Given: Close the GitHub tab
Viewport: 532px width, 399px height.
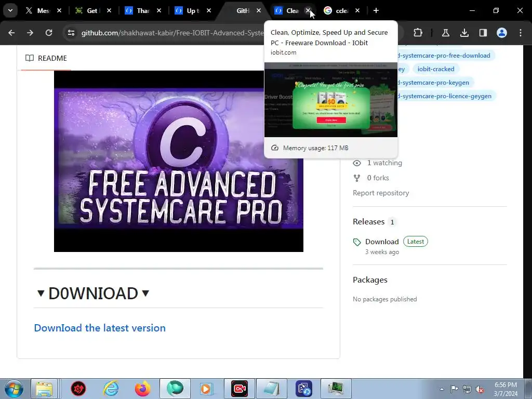Looking at the screenshot, I should pos(259,10).
